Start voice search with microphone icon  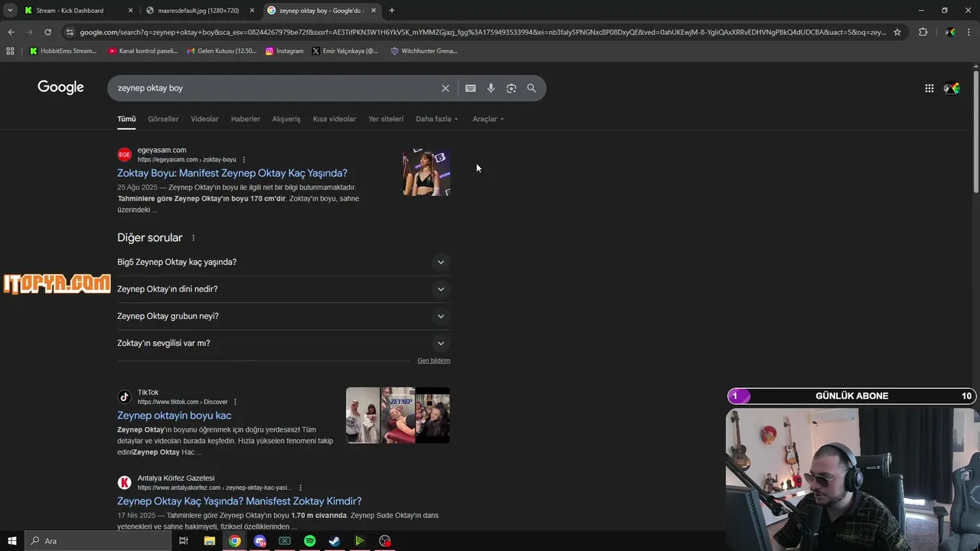point(491,88)
